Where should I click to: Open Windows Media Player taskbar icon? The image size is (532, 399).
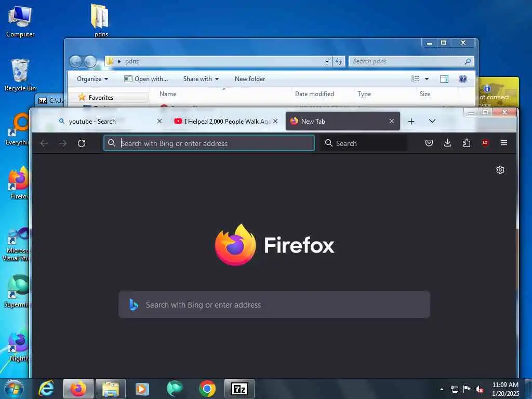coord(142,389)
